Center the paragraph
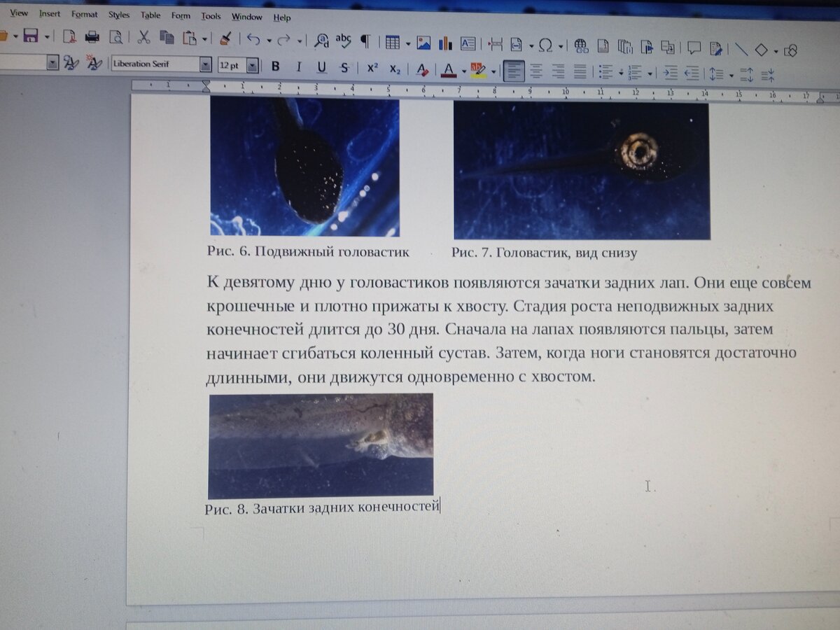 point(536,71)
